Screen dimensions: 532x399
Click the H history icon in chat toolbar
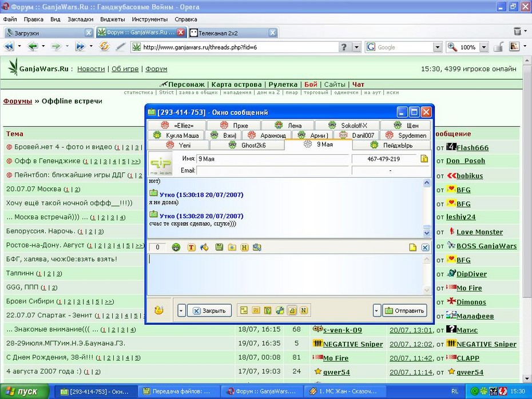click(244, 247)
